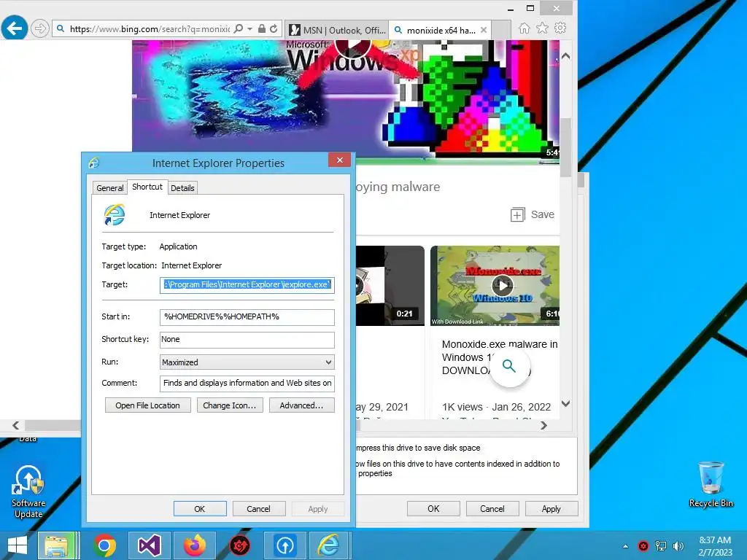The image size is (747, 560).
Task: Click the horizontal scroll left arrow
Action: click(16, 425)
